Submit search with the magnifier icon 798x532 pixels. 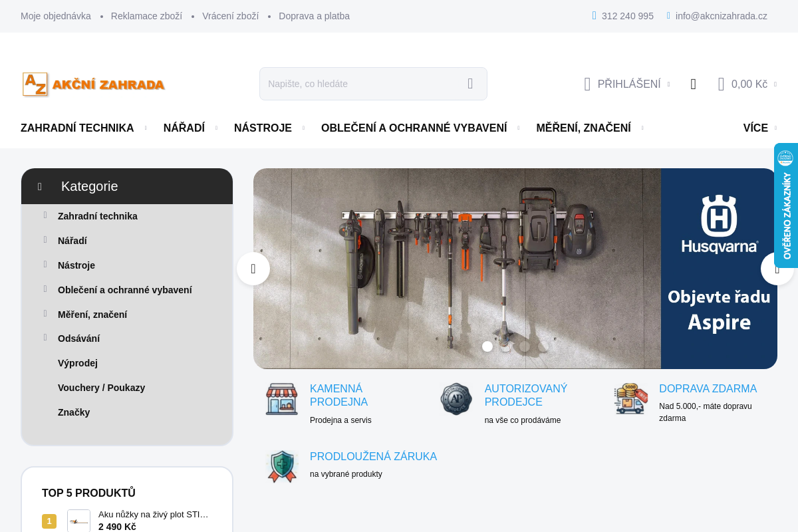[x=470, y=84]
